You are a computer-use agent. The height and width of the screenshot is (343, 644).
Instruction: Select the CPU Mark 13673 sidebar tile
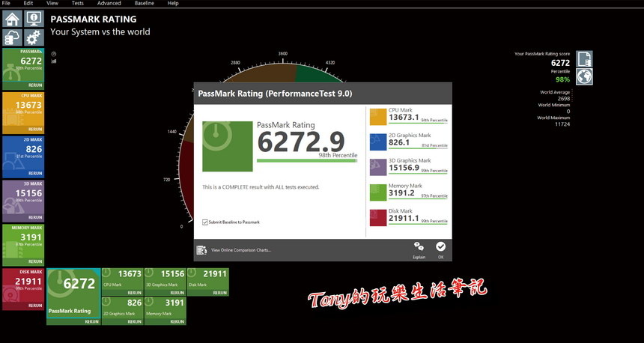(23, 113)
